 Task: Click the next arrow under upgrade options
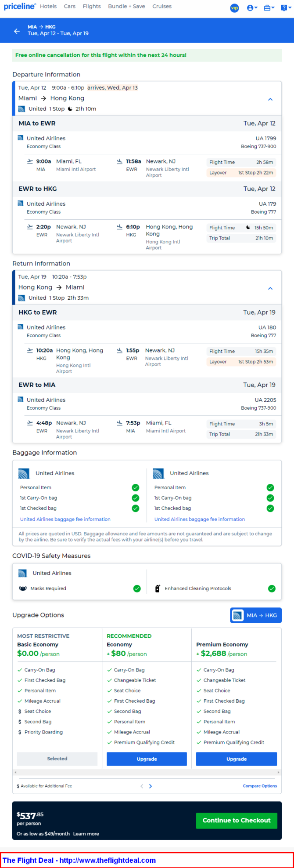click(151, 786)
